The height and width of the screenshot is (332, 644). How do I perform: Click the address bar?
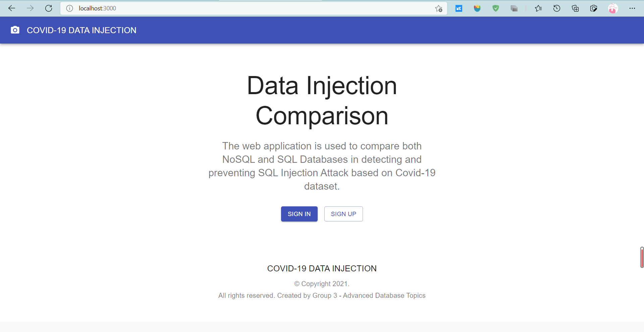pos(235,8)
